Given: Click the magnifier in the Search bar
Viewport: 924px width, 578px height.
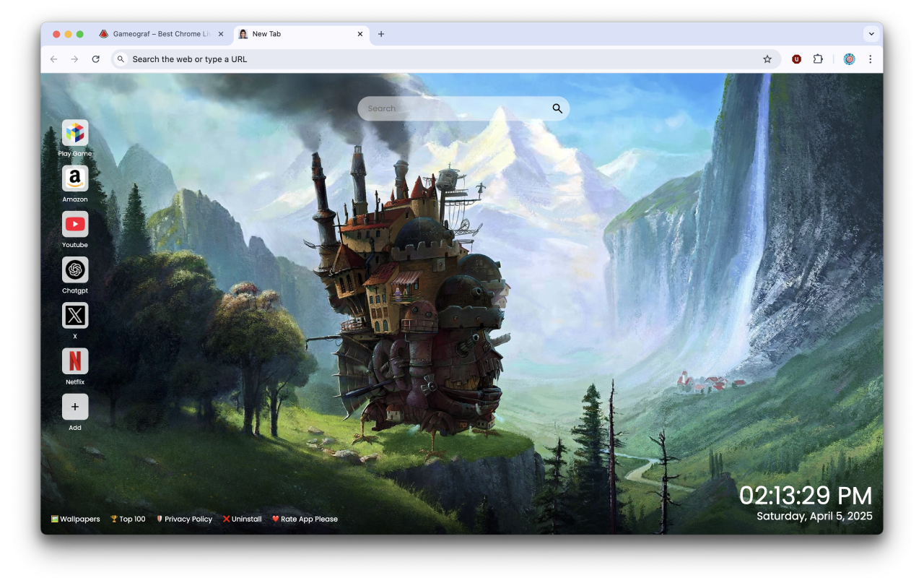Looking at the screenshot, I should pos(557,108).
